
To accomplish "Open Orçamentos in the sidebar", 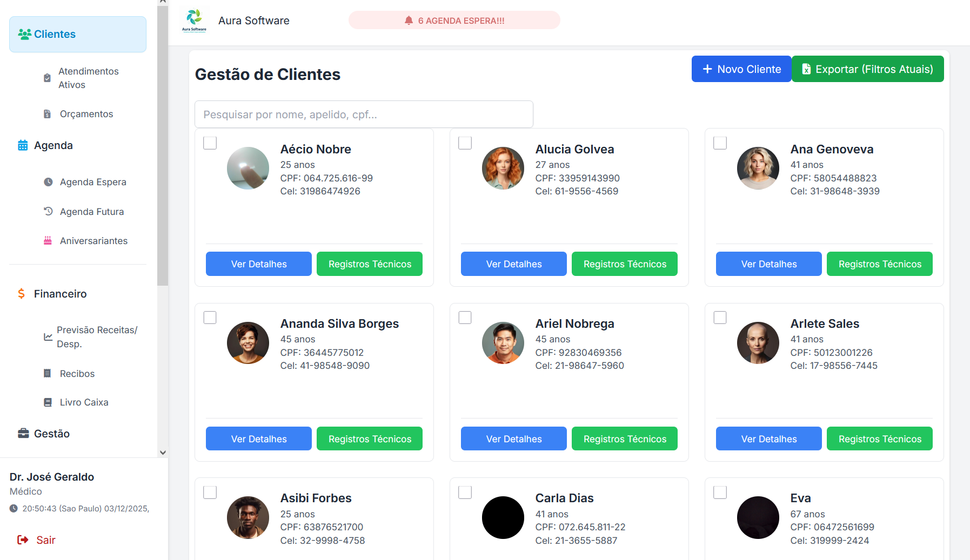I will [86, 114].
